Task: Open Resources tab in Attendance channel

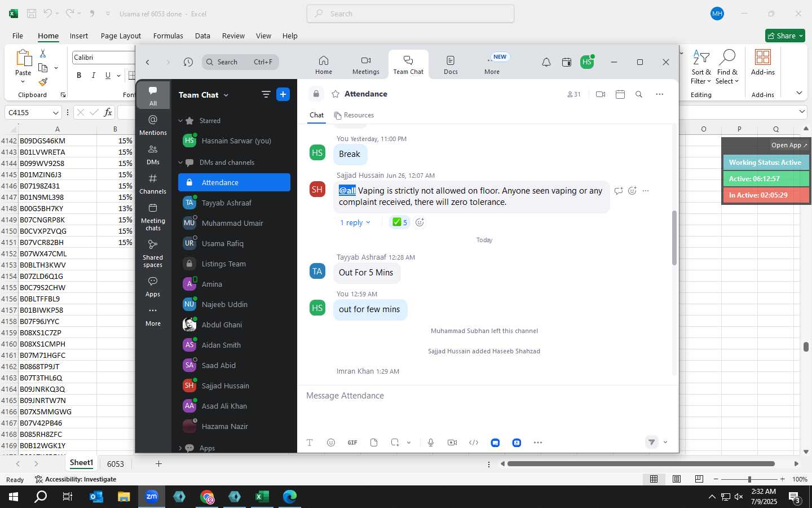Action: [x=354, y=115]
